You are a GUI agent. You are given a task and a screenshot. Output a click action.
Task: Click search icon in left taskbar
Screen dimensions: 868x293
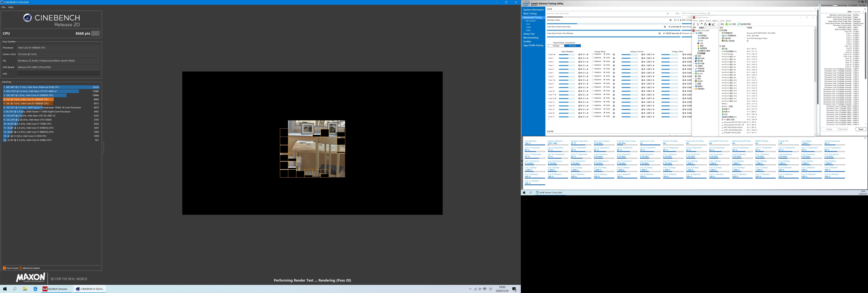point(15,289)
